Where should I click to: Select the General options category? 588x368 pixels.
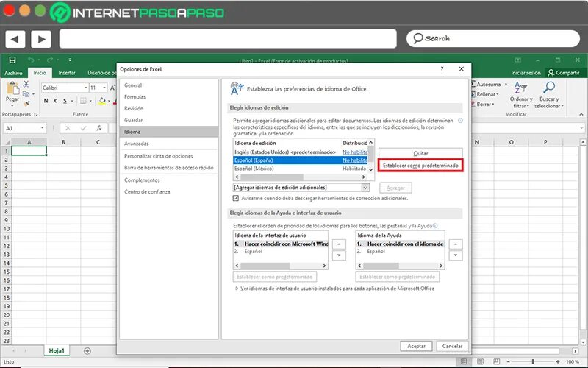tap(169, 85)
